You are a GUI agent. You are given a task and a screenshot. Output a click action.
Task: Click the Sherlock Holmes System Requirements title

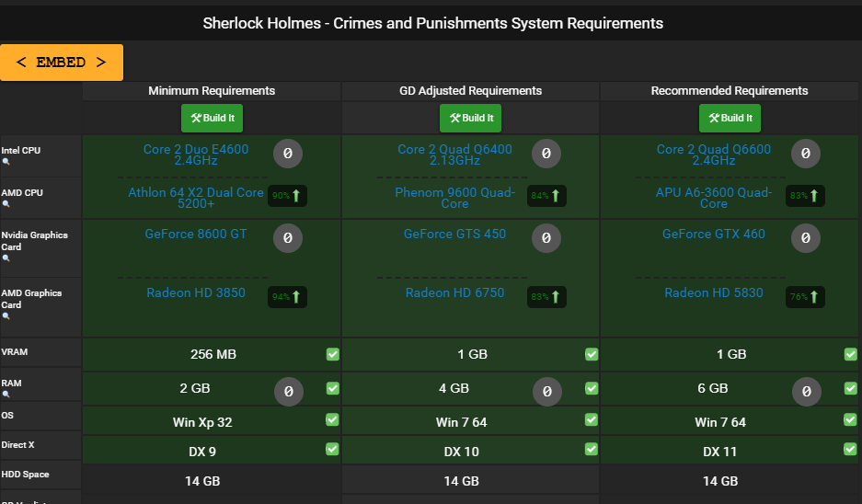[432, 23]
